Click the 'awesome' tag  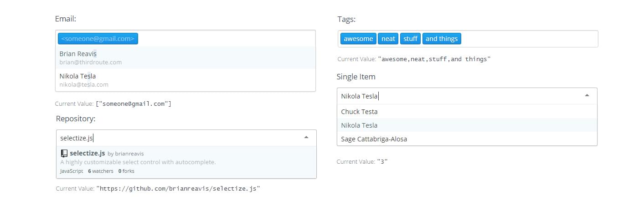(358, 39)
